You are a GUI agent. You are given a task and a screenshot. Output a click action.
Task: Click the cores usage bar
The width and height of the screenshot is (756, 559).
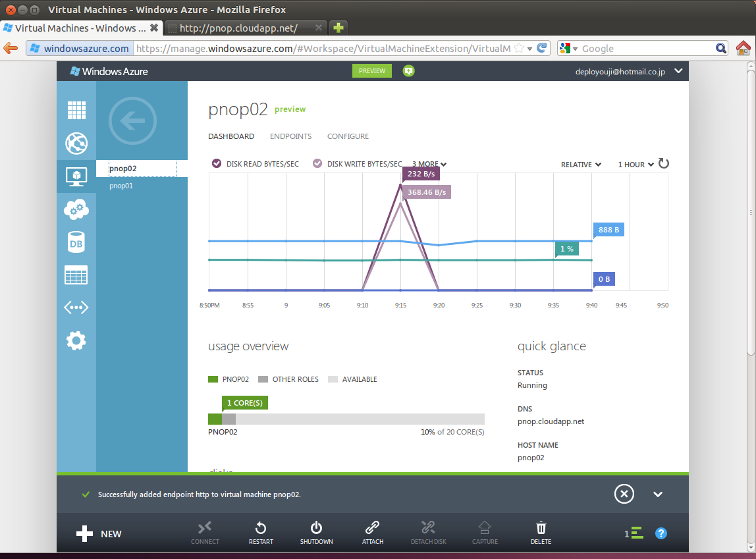point(346,419)
